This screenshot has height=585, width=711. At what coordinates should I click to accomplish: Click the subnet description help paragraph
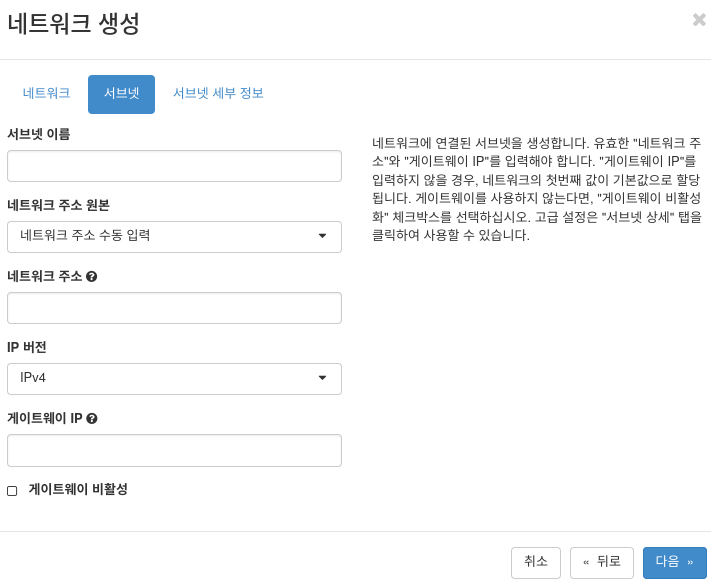(536, 189)
